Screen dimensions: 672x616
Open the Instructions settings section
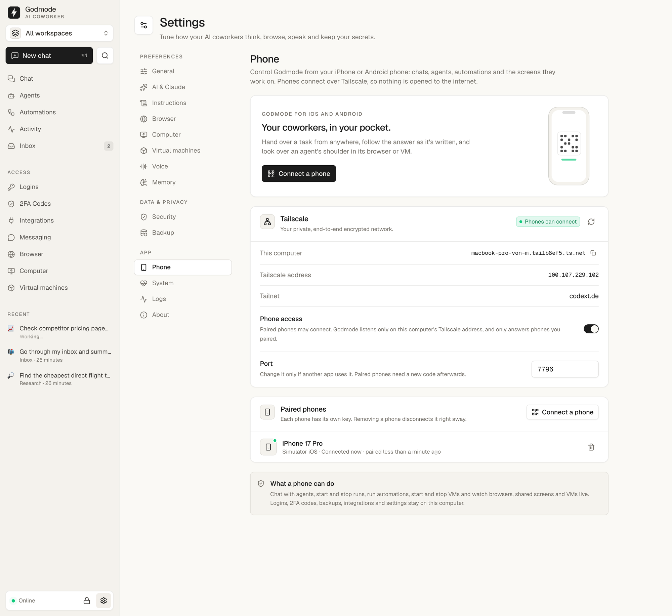coord(183,103)
